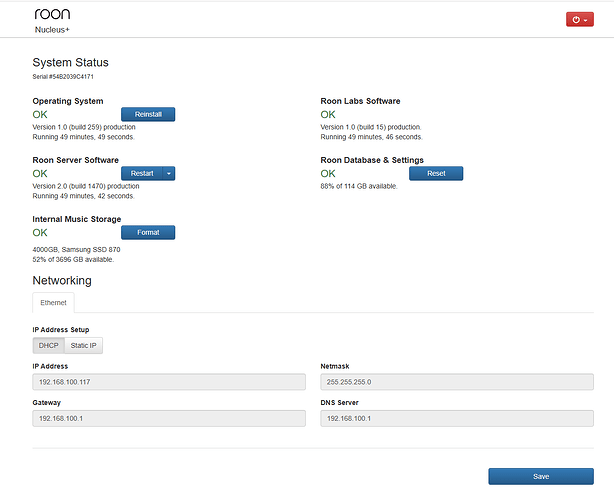
Task: Click '4000GB, Samsung SSD 870' text
Action: point(76,250)
